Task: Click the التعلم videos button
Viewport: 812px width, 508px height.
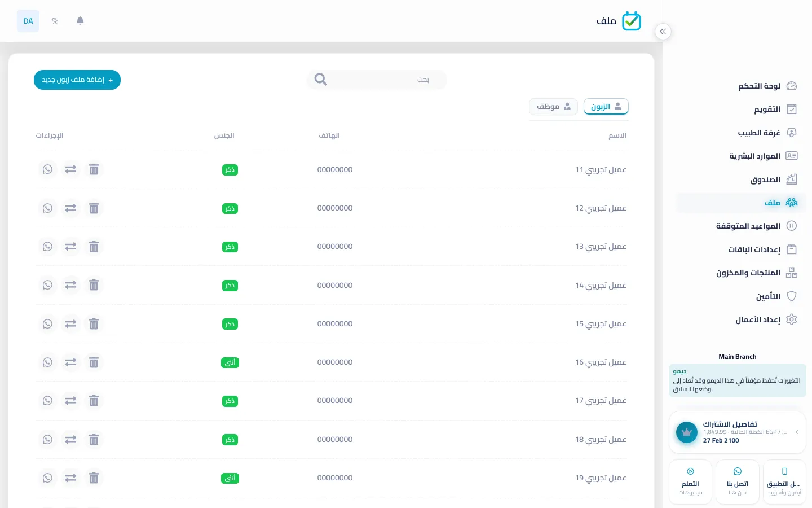Action: pyautogui.click(x=690, y=482)
